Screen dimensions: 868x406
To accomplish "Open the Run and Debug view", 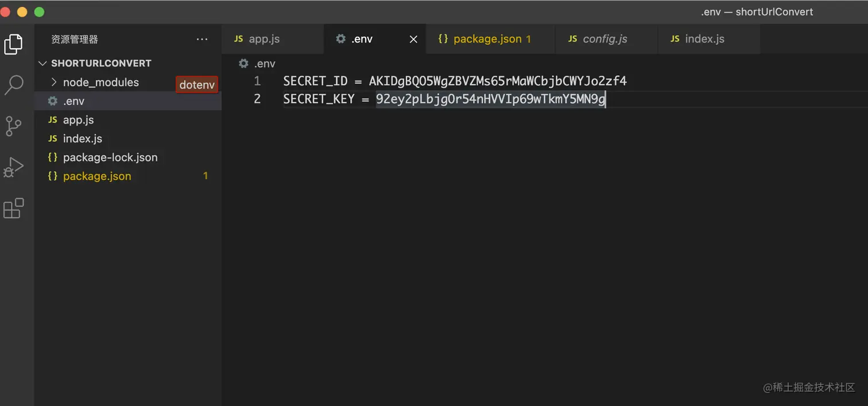I will tap(14, 167).
